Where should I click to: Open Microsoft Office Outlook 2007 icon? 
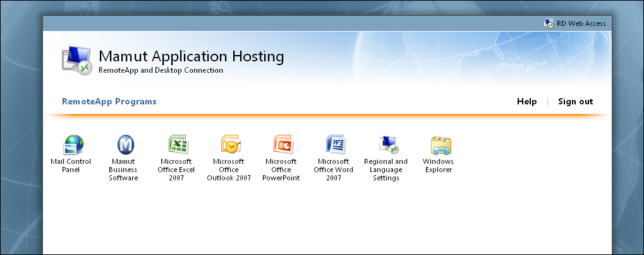pos(231,145)
